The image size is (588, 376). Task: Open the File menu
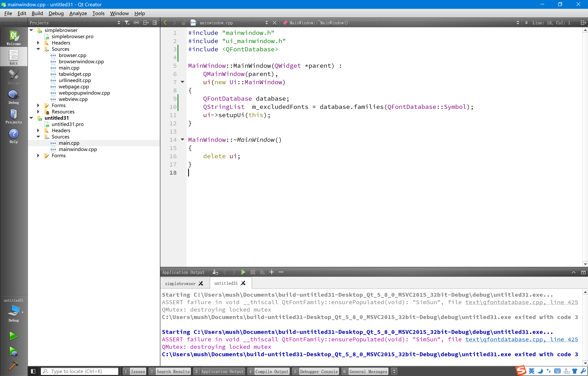tap(8, 13)
